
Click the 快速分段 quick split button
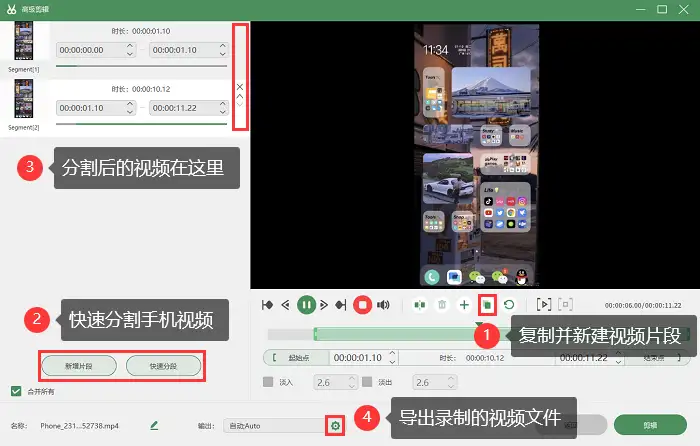[x=163, y=366]
